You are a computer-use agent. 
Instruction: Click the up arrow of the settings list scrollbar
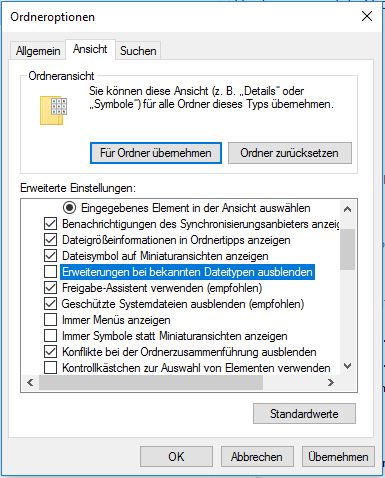347,209
